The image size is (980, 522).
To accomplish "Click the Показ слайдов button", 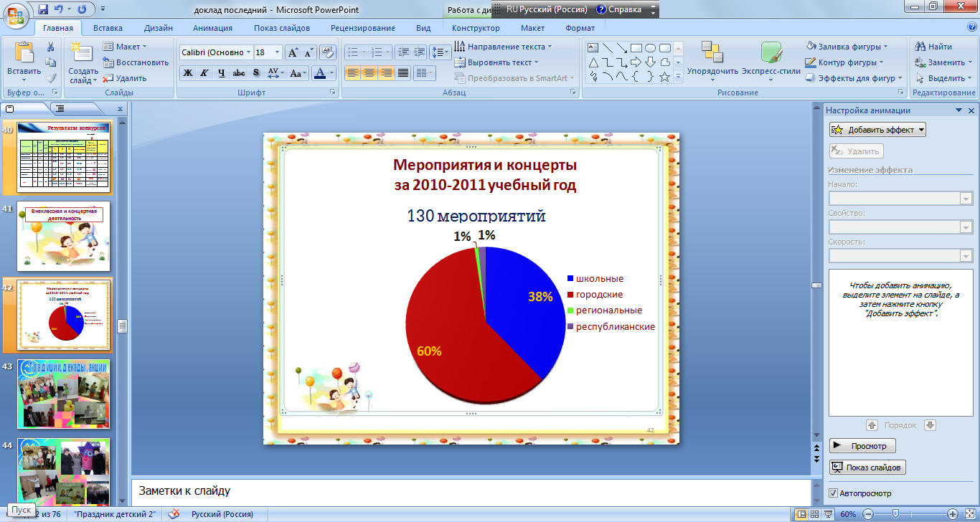I will [867, 468].
